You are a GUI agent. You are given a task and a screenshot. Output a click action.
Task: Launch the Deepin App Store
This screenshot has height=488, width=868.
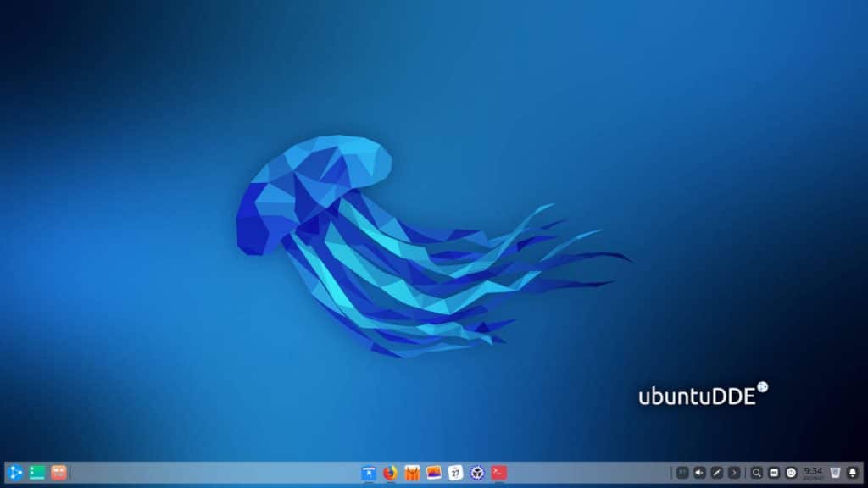tap(477, 472)
